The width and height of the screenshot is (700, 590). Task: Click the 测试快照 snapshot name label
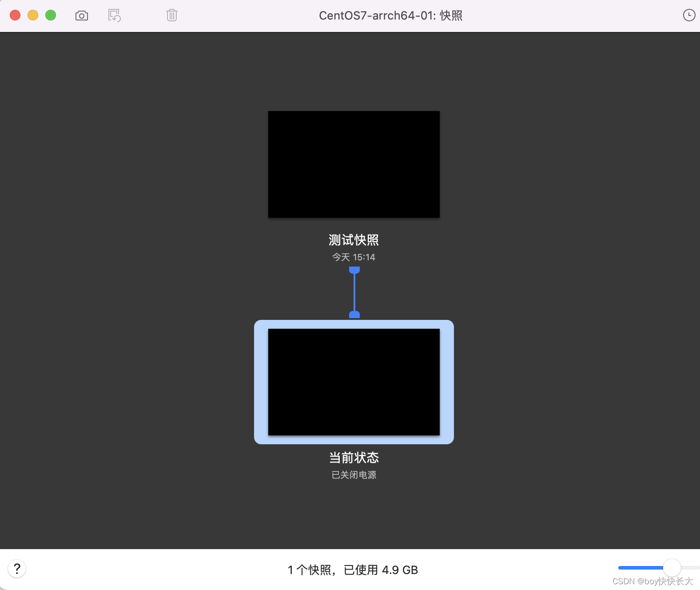pyautogui.click(x=354, y=240)
